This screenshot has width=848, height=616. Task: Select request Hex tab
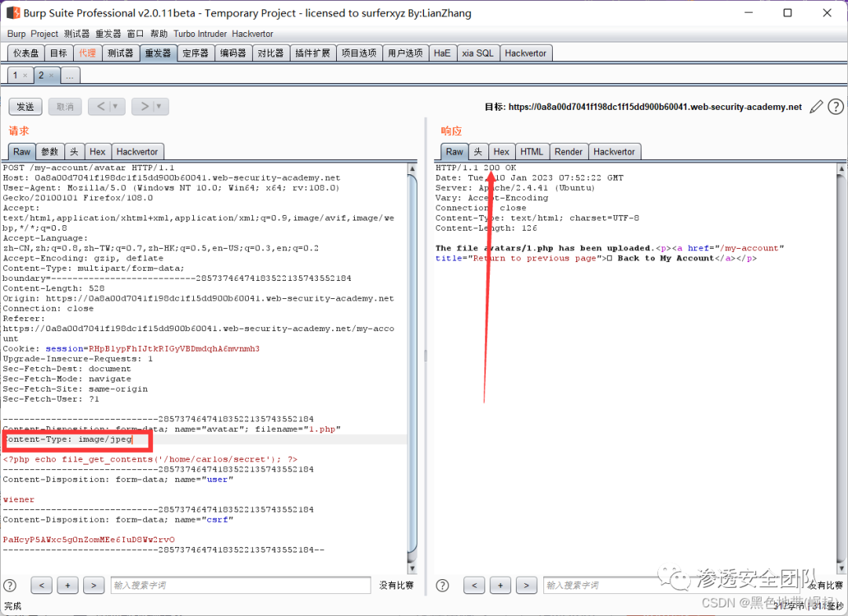(x=97, y=151)
